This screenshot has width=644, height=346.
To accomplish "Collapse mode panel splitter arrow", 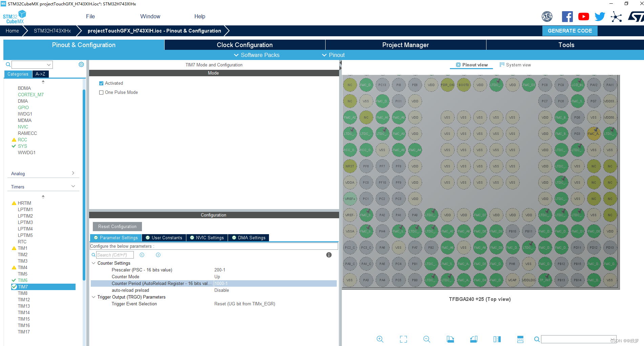I will [340, 63].
